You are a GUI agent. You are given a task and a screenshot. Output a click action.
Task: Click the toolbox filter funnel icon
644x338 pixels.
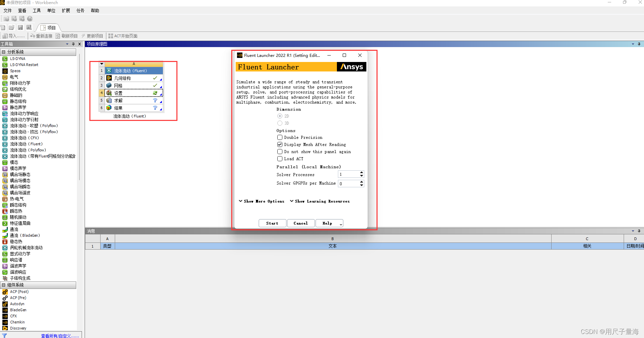point(4,336)
